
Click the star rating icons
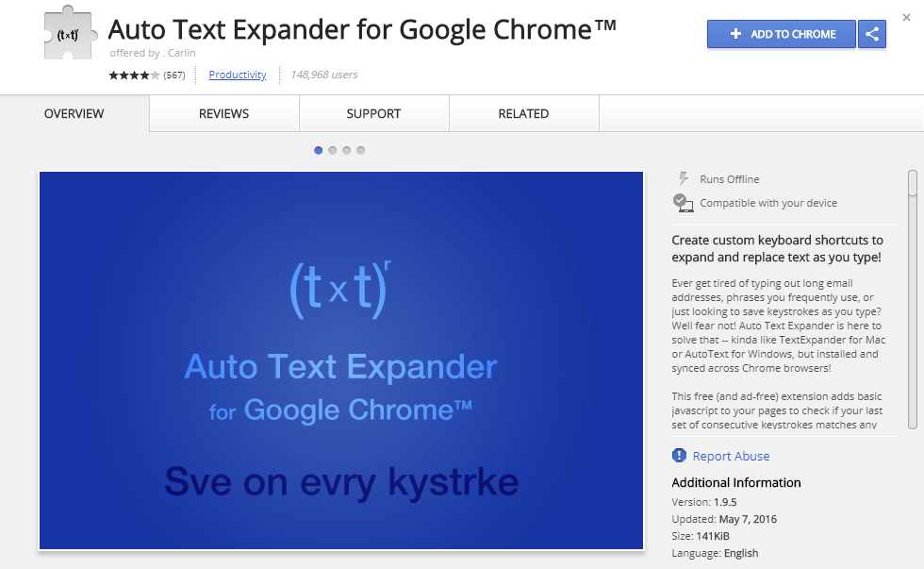(x=134, y=75)
